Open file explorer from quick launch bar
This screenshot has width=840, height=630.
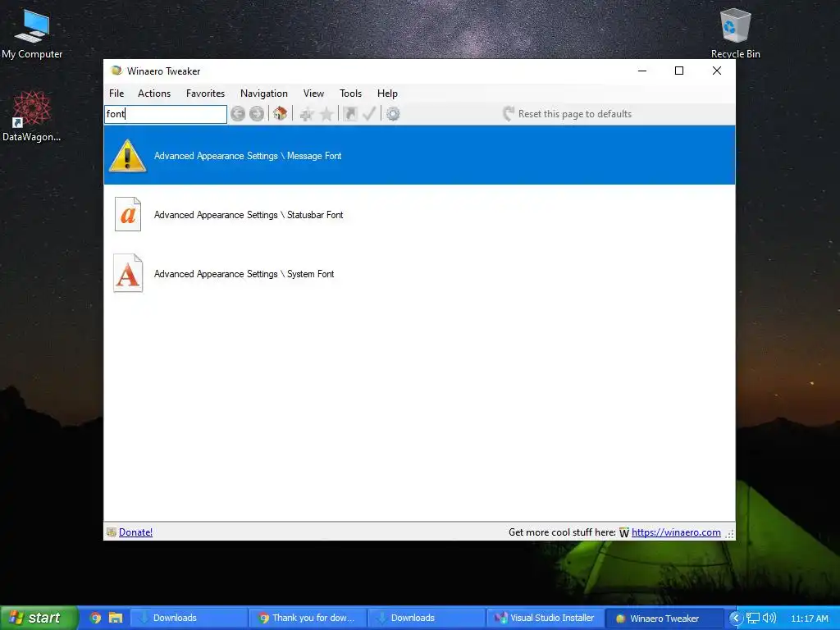coord(116,618)
